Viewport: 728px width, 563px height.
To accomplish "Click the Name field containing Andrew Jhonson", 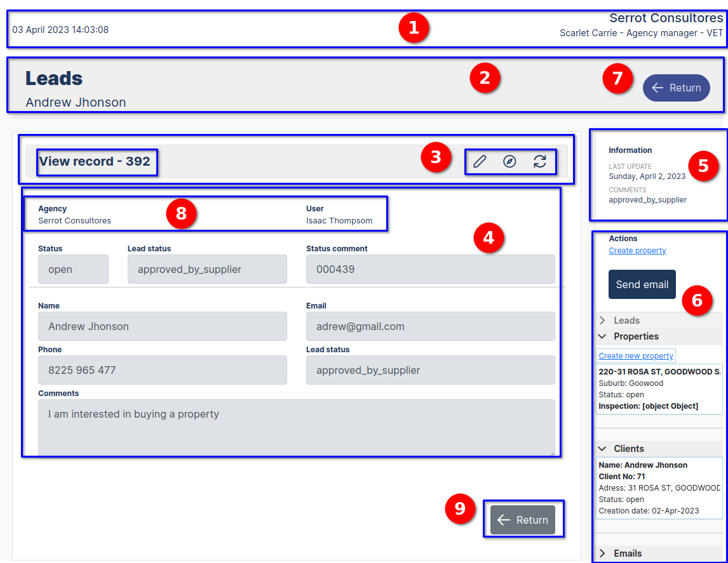I will tap(163, 326).
